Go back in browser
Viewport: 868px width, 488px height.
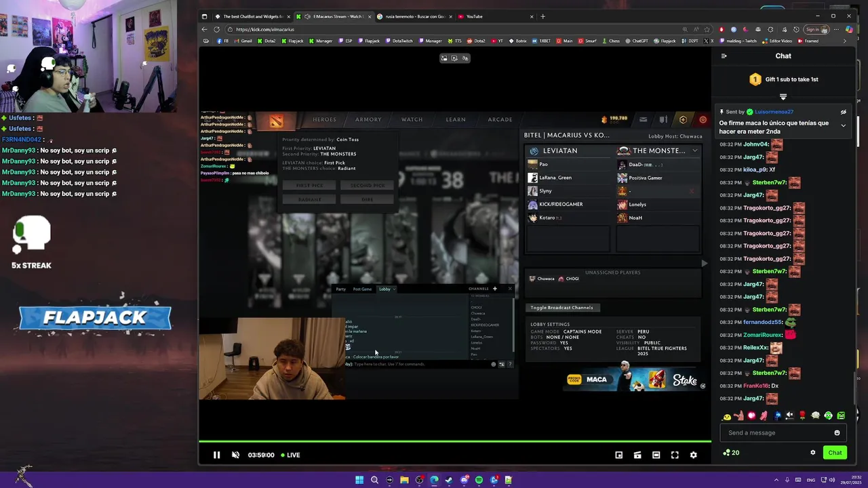point(204,29)
